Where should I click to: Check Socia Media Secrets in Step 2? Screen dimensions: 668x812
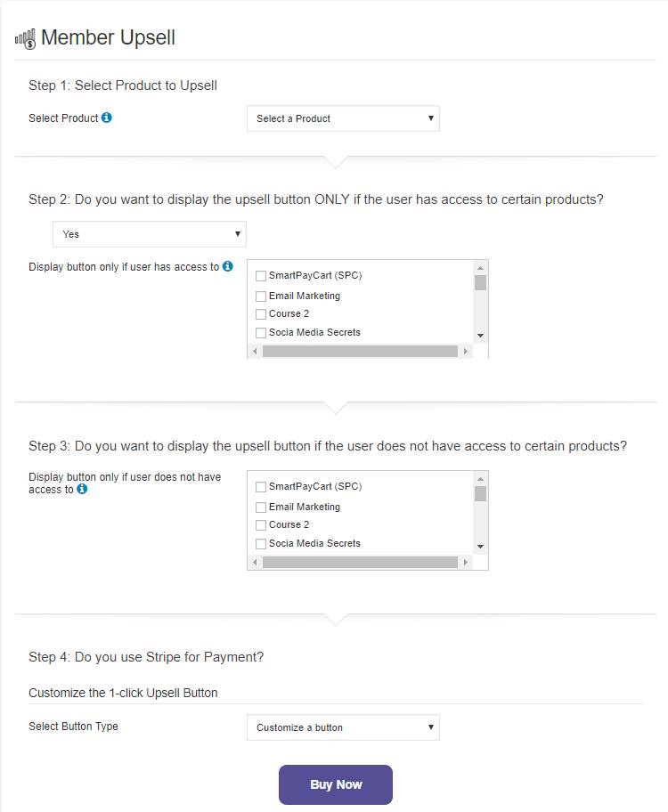point(261,333)
